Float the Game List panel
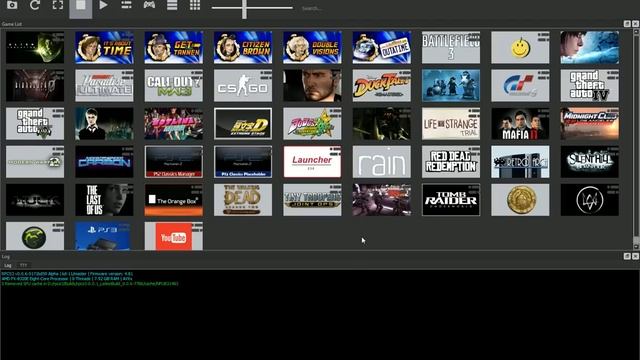 [x=627, y=24]
